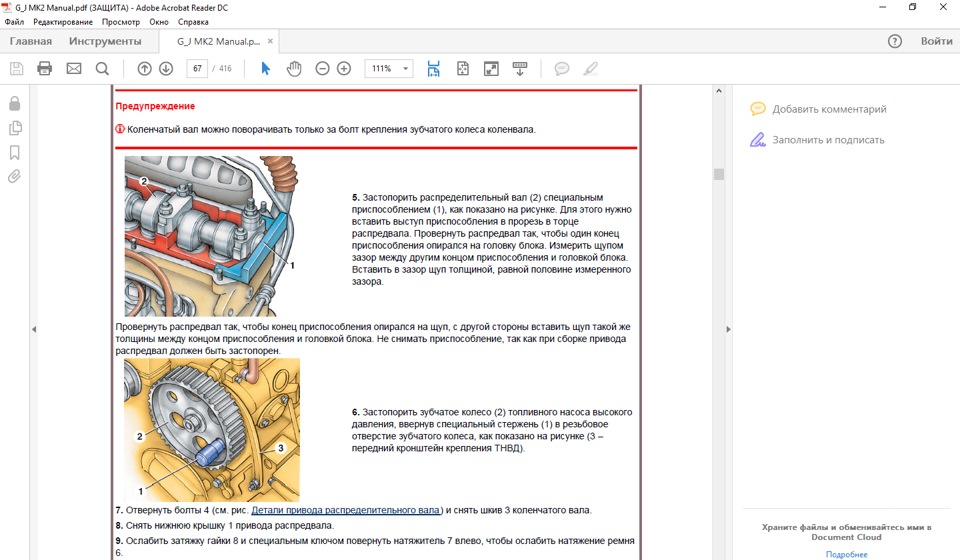Click scrollbar up arrow
The image size is (960, 560).
(x=719, y=91)
